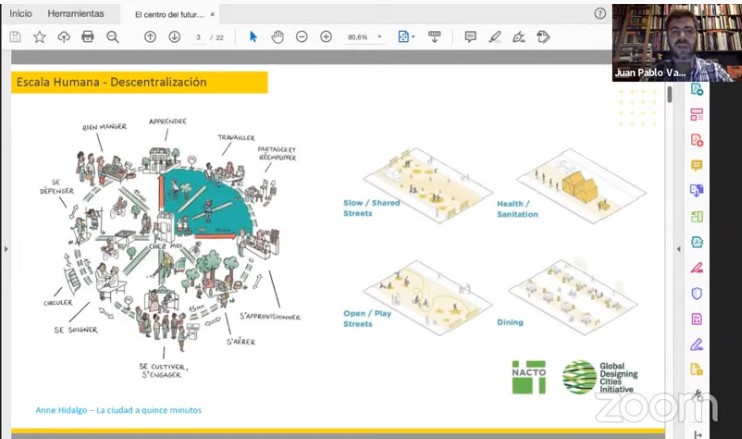Switch to the Herramientas tab
Screen dimensions: 742x439
coord(75,14)
